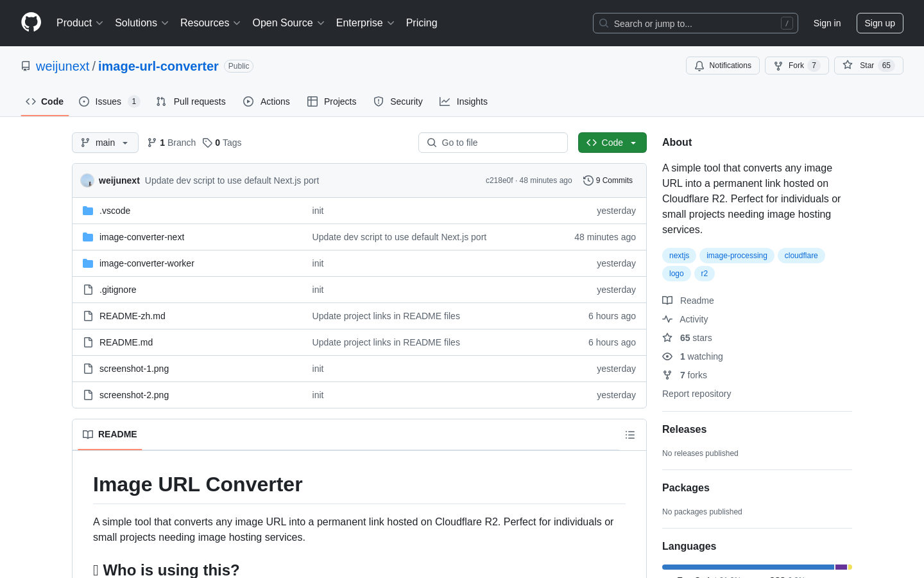
Task: Open the Releases section heading link
Action: pos(684,430)
